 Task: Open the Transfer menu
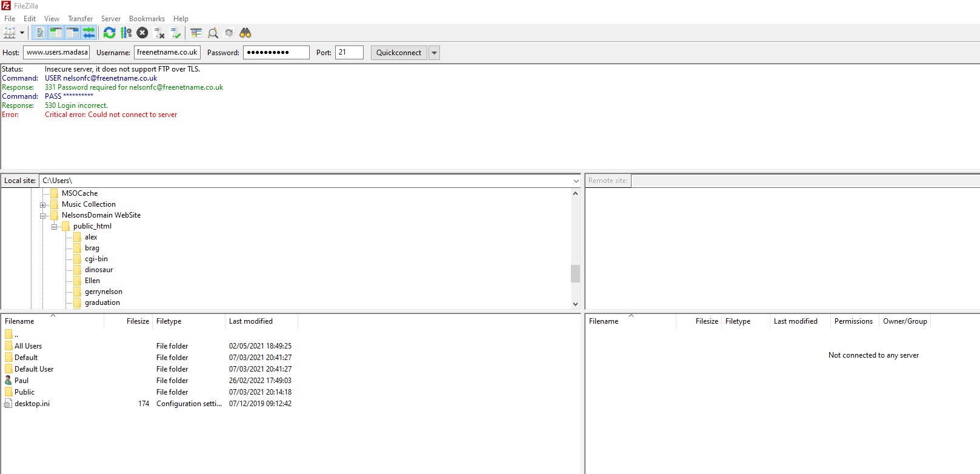pyautogui.click(x=80, y=19)
